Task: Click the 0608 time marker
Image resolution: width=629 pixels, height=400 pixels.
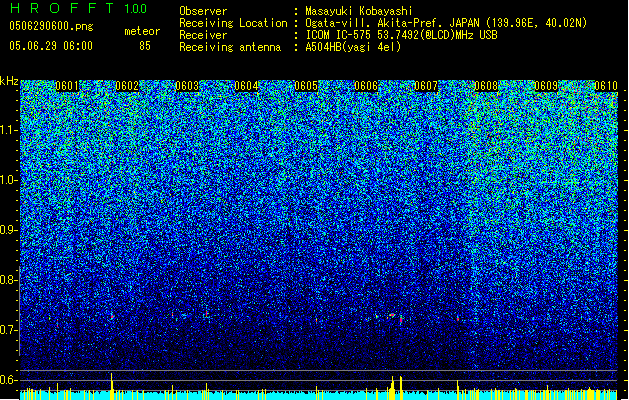Action: [x=486, y=86]
